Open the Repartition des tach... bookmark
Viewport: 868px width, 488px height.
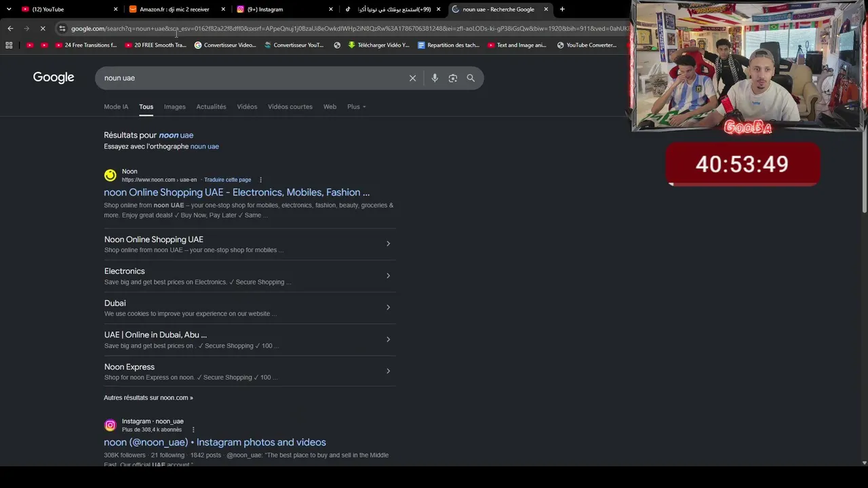coord(448,45)
